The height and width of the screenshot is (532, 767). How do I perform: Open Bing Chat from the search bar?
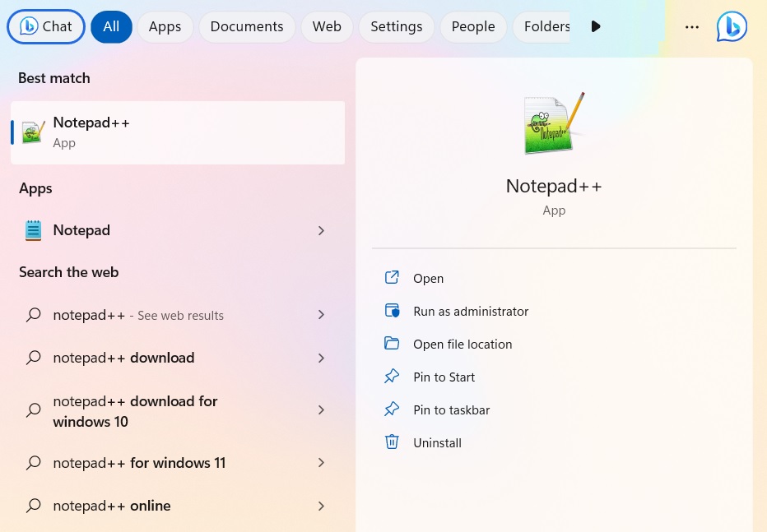pos(46,26)
